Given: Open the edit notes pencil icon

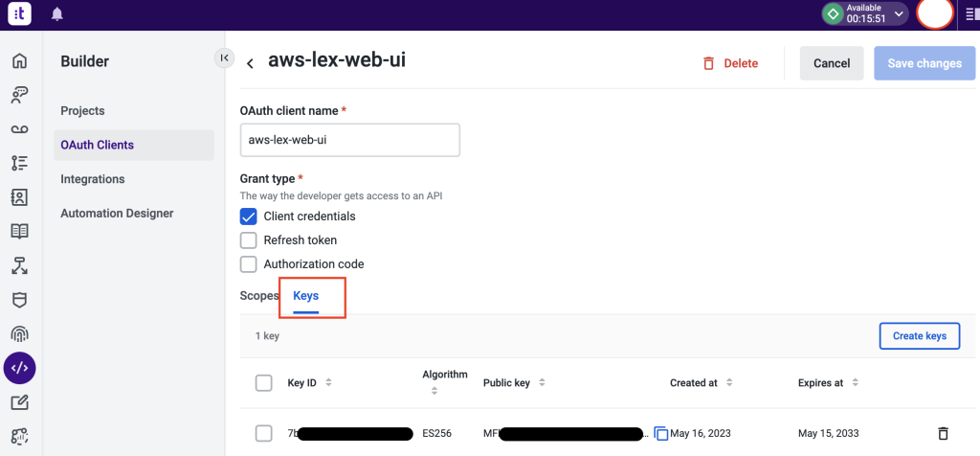Looking at the screenshot, I should [x=20, y=402].
